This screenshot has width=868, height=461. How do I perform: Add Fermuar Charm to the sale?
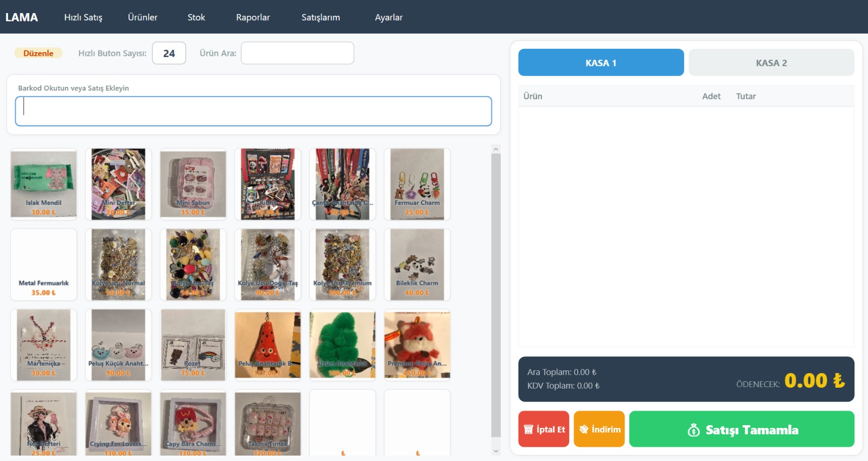click(x=417, y=184)
